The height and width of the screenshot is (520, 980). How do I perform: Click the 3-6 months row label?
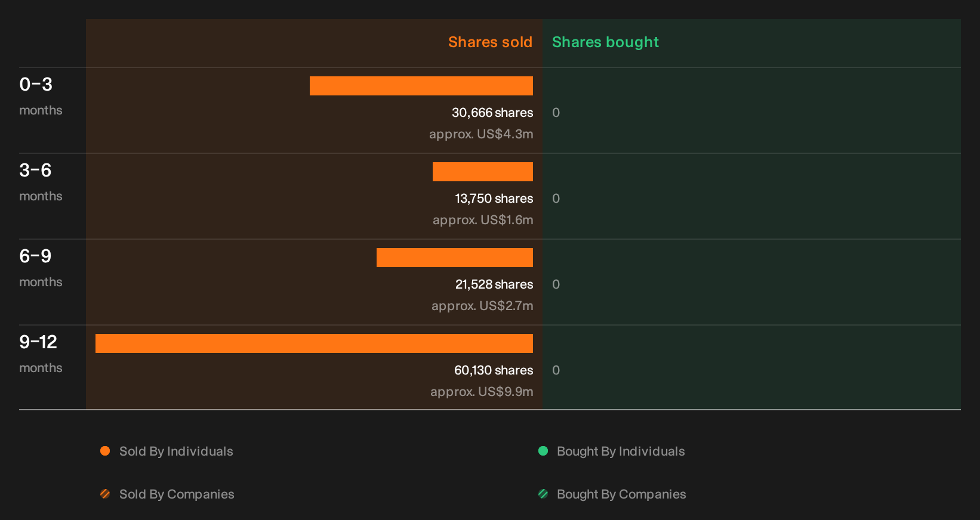click(41, 182)
